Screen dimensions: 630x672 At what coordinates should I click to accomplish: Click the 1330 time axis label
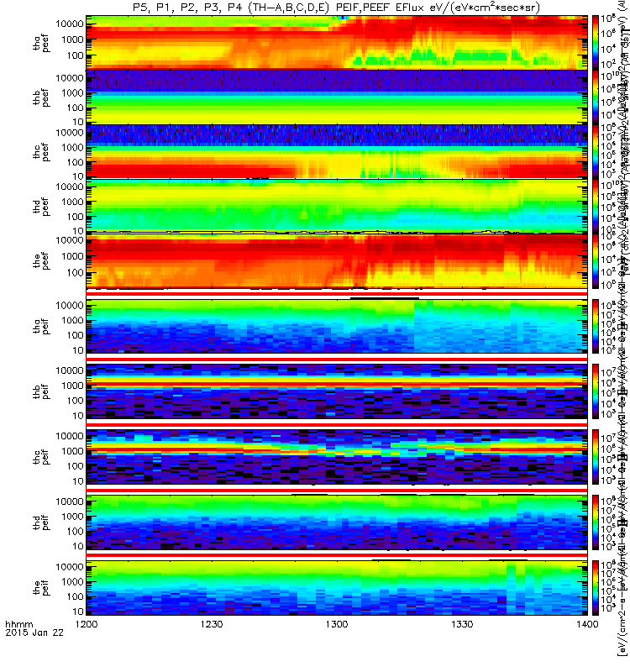(462, 624)
